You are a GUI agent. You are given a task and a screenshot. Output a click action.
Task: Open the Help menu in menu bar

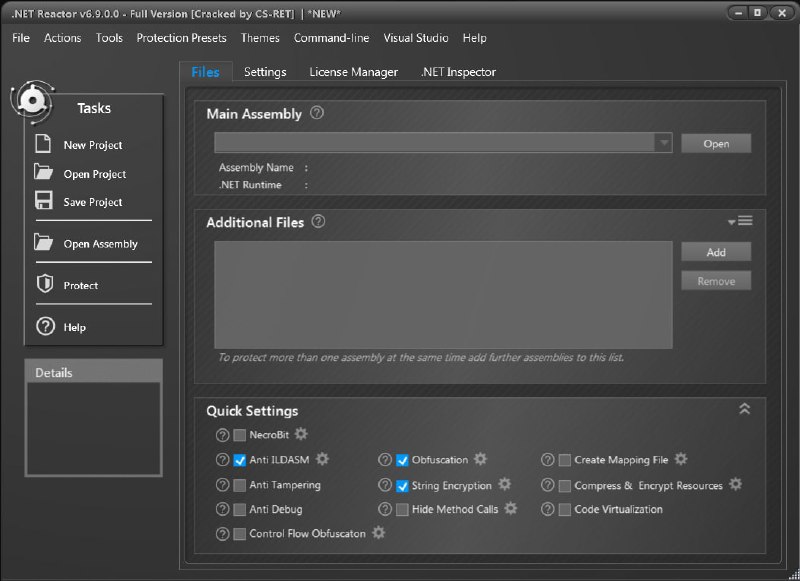point(474,38)
